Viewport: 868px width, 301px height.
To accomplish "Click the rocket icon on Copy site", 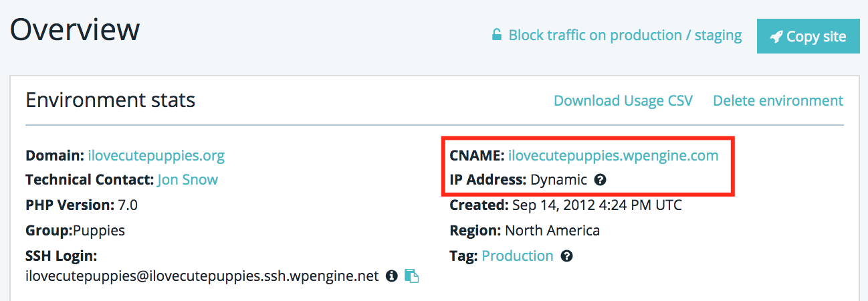I will coord(776,37).
